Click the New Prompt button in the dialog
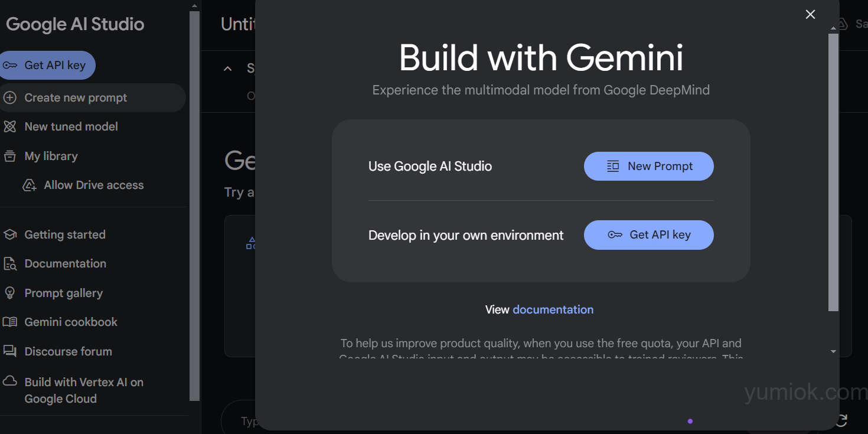Viewport: 868px width, 434px height. [649, 167]
